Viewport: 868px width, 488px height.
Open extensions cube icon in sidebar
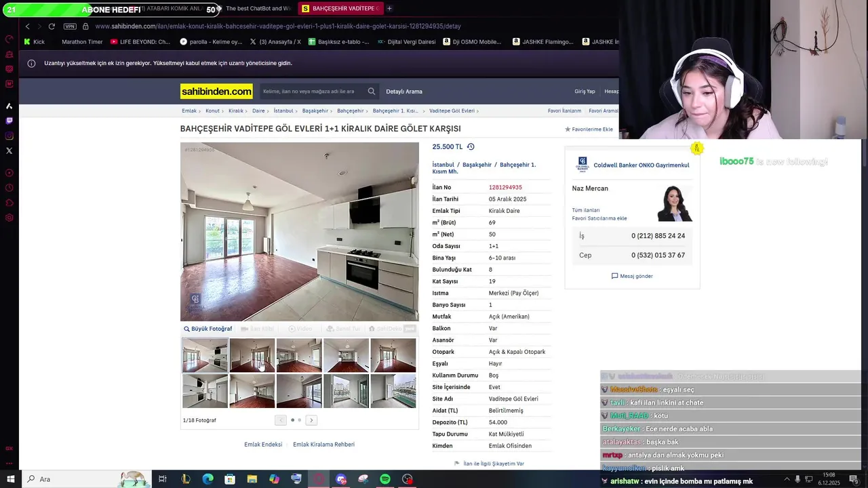click(9, 203)
